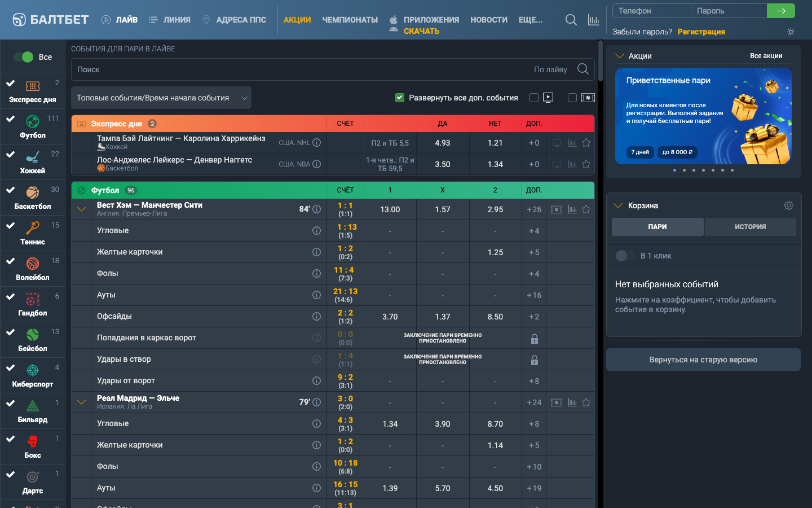Open statistics for Тампа Бэй Лайтнинг match
The width and height of the screenshot is (812, 508).
(572, 143)
